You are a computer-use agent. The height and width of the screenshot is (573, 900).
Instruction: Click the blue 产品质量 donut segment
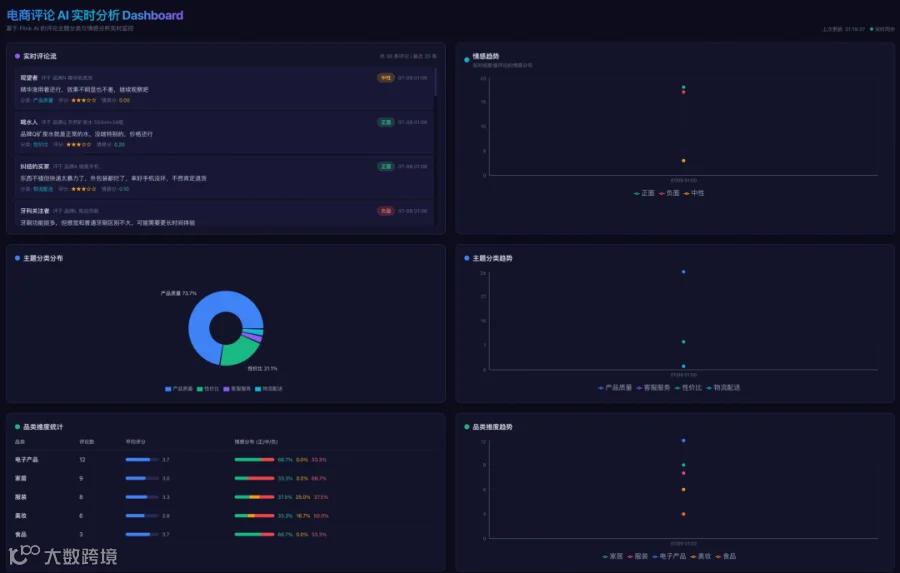(201, 322)
